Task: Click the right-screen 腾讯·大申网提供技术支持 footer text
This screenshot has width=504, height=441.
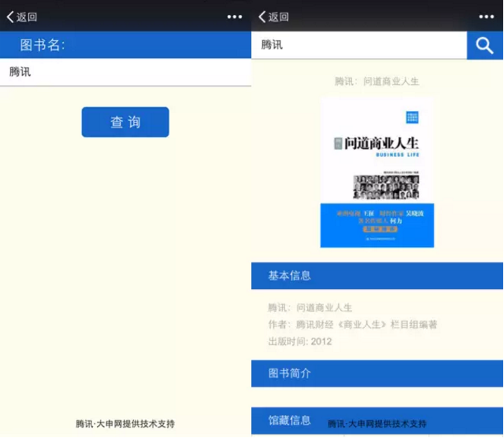Action: coord(377,424)
